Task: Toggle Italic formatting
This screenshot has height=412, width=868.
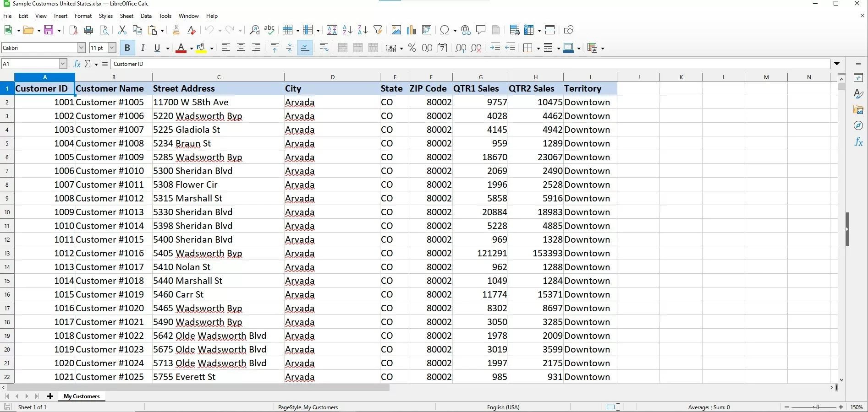Action: tap(143, 48)
